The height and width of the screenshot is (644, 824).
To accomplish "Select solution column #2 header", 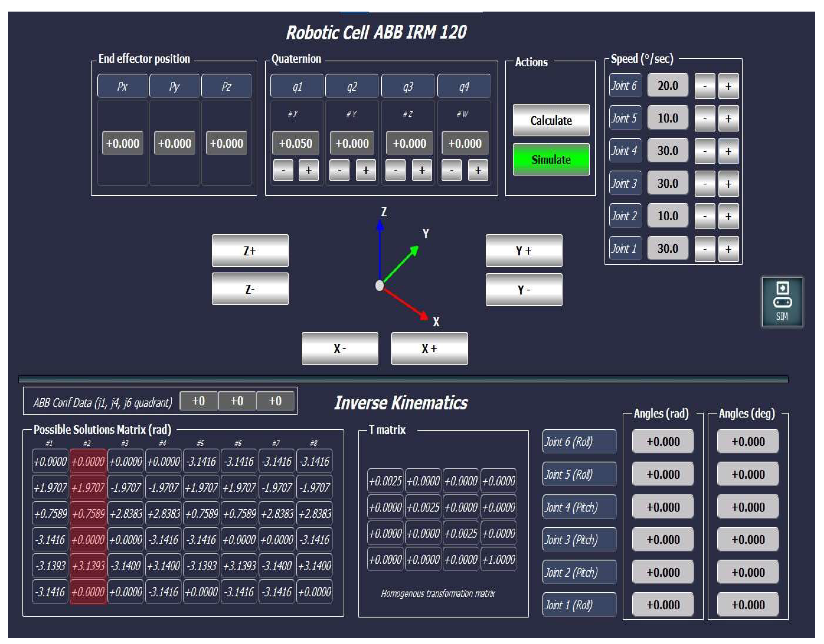I will (x=87, y=443).
